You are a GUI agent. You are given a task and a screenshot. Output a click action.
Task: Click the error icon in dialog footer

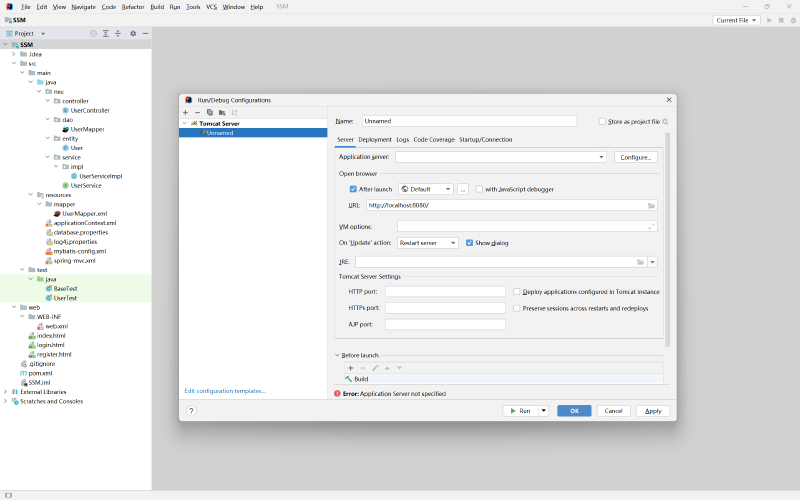[x=337, y=393]
